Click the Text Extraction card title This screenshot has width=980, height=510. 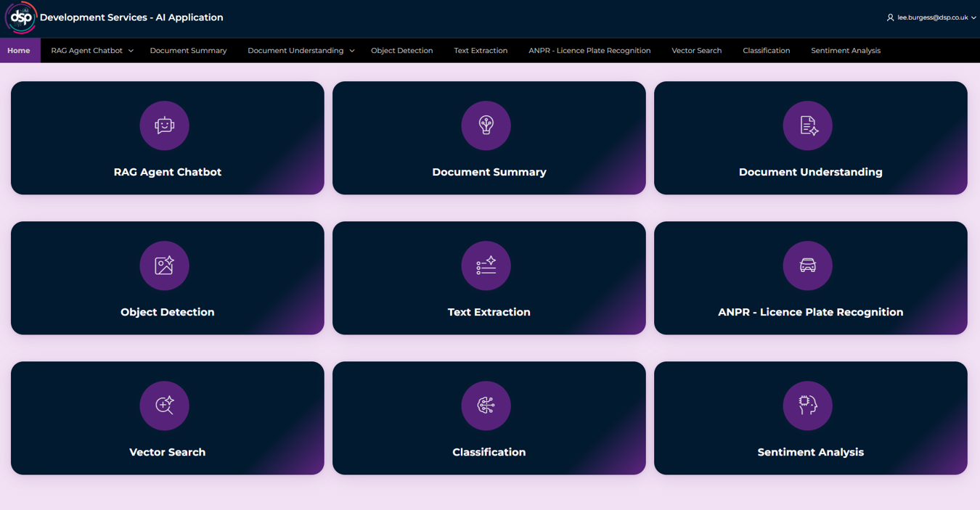[489, 312]
